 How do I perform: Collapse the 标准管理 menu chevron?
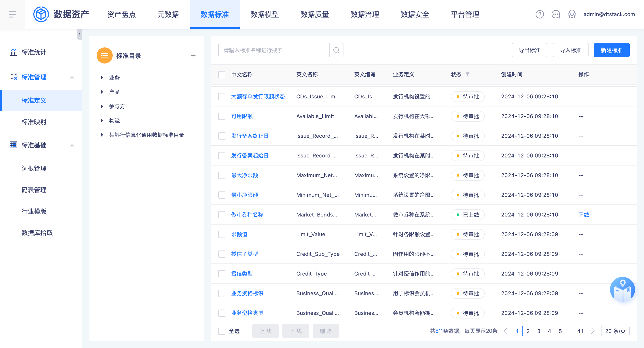point(72,77)
